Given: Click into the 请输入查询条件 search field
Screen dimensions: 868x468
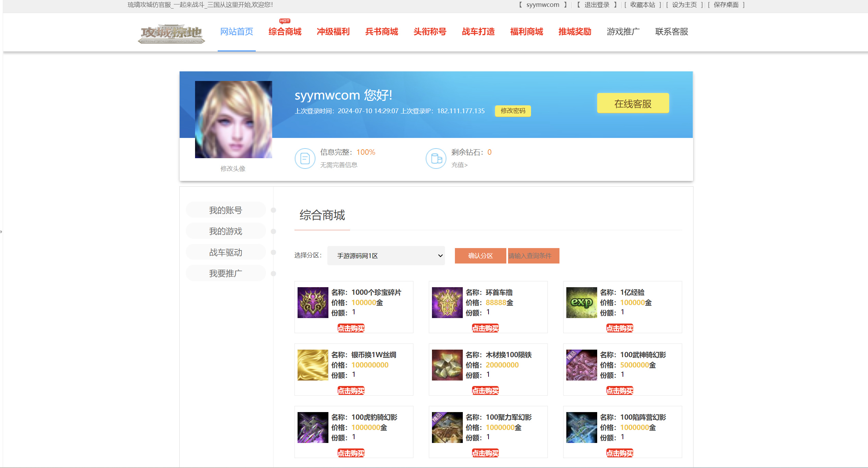Looking at the screenshot, I should 533,256.
